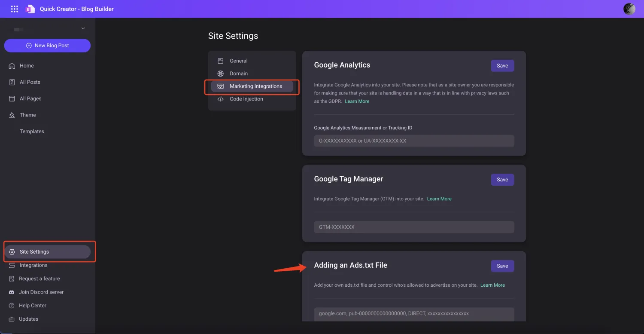Open the apps grid launcher icon

coord(15,9)
